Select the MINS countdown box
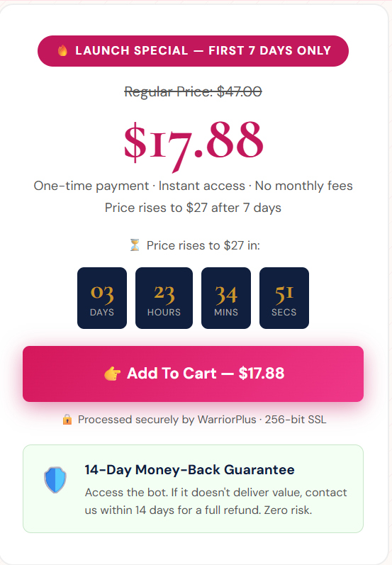This screenshot has height=565, width=392. click(226, 298)
